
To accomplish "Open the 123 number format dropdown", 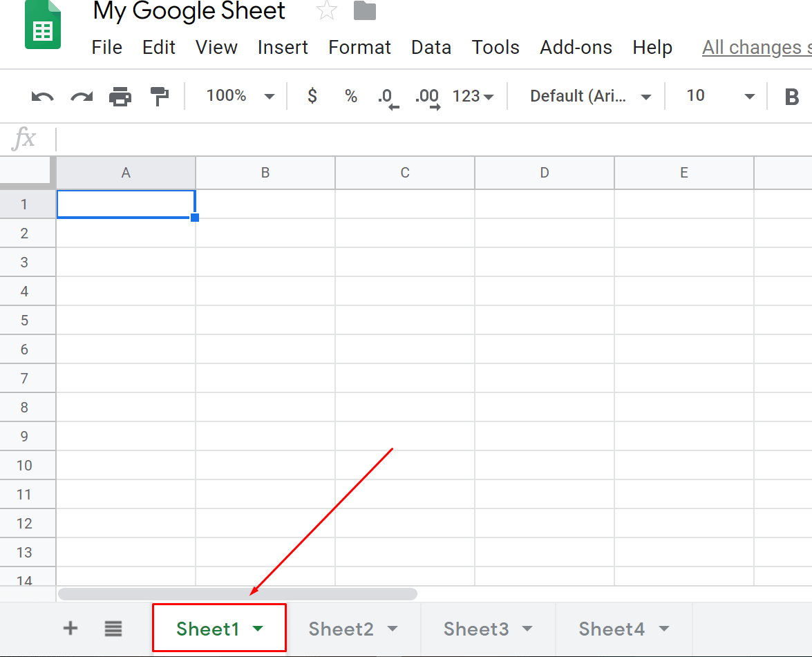I will click(x=473, y=96).
